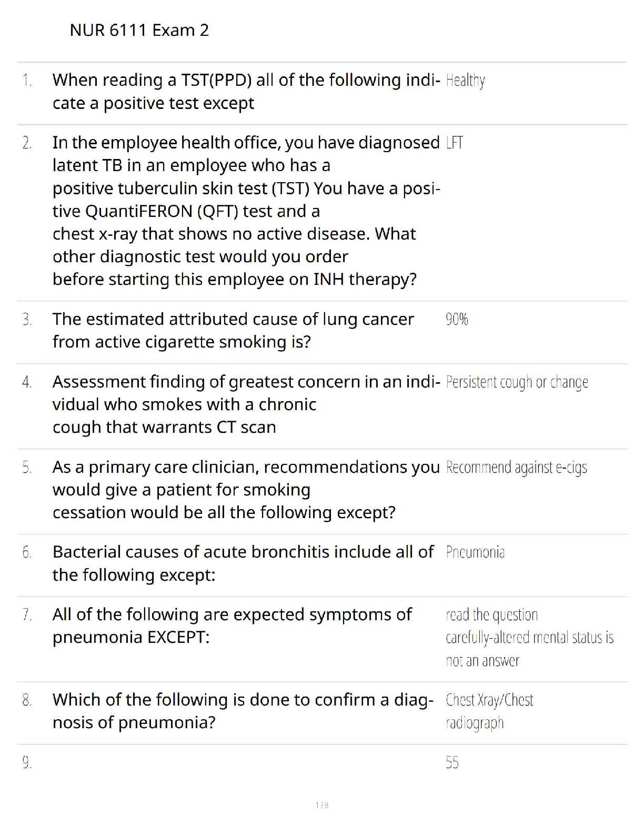This screenshot has width=644, height=834.
Task: Click the 'Pneumonia' answer text
Action: pos(475,552)
